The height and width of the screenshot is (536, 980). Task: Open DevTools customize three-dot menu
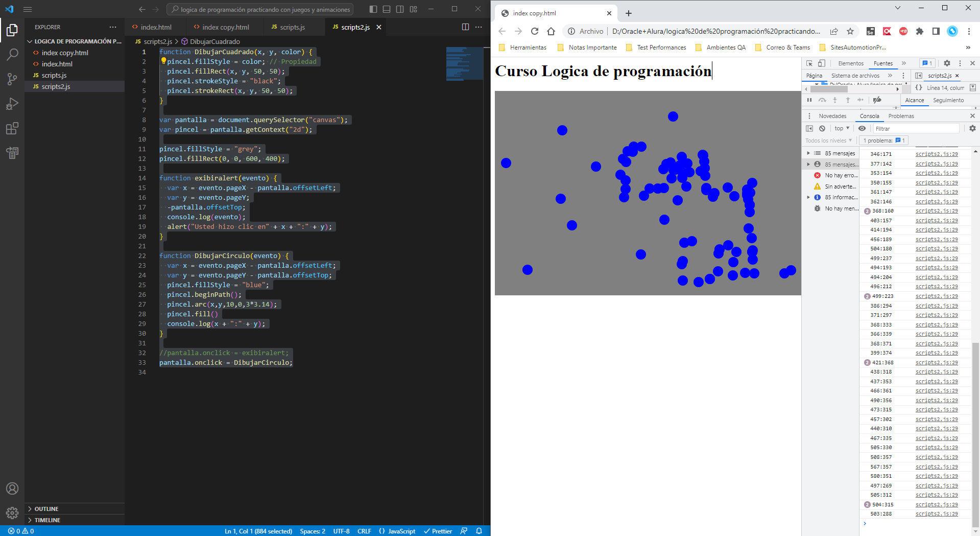pos(960,63)
